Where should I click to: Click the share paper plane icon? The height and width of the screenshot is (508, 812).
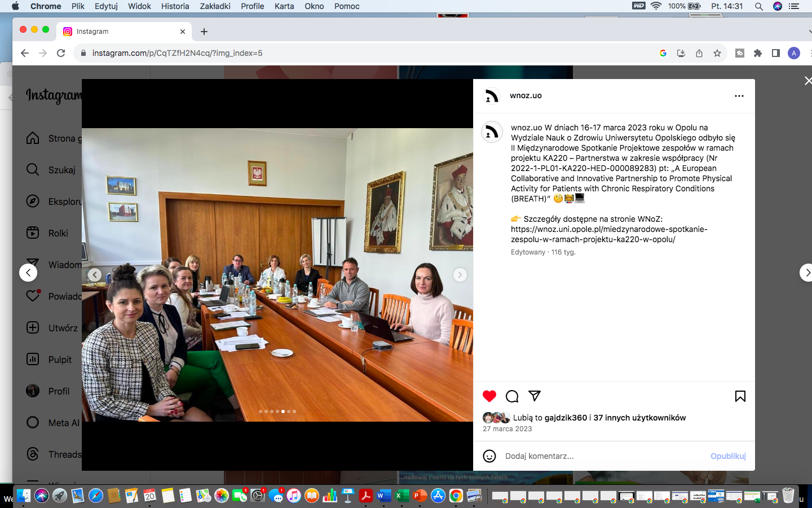pyautogui.click(x=535, y=396)
